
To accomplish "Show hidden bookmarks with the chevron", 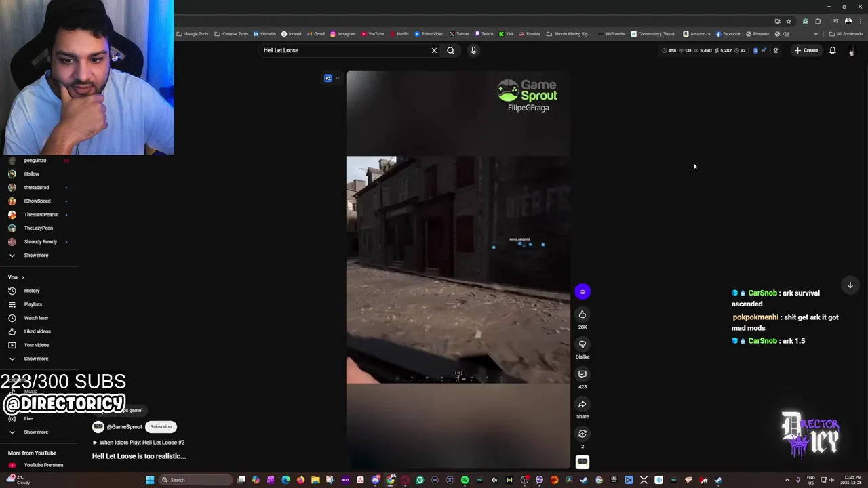I will [x=816, y=34].
